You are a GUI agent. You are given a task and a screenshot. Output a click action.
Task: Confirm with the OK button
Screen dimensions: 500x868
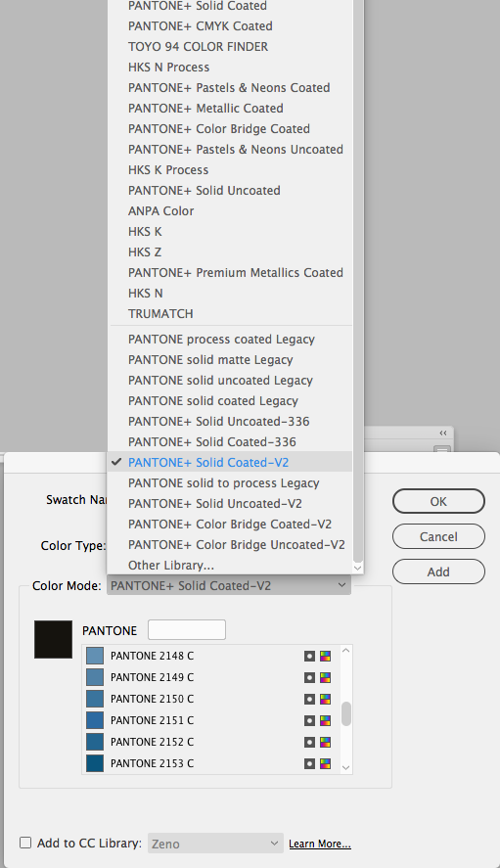[438, 502]
